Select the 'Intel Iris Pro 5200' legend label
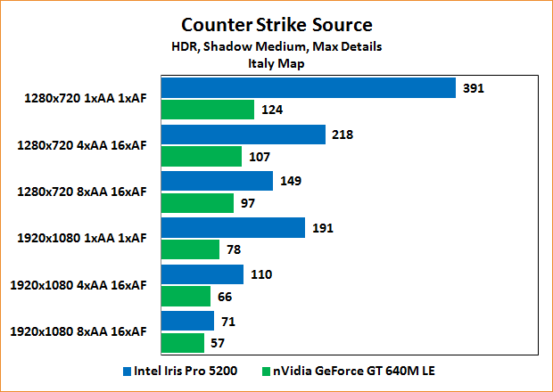Image resolution: width=553 pixels, height=392 pixels. coord(186,371)
